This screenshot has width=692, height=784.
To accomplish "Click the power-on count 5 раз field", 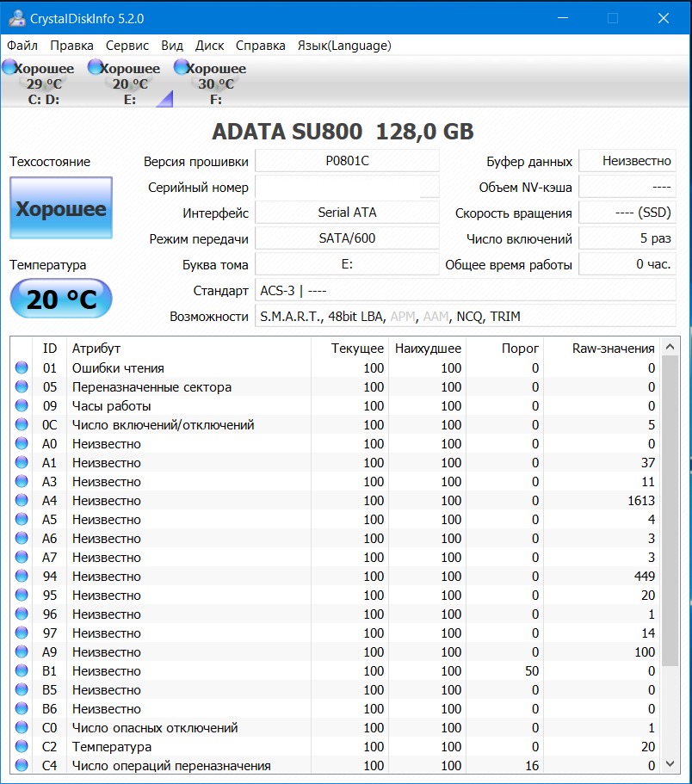I will pos(627,238).
